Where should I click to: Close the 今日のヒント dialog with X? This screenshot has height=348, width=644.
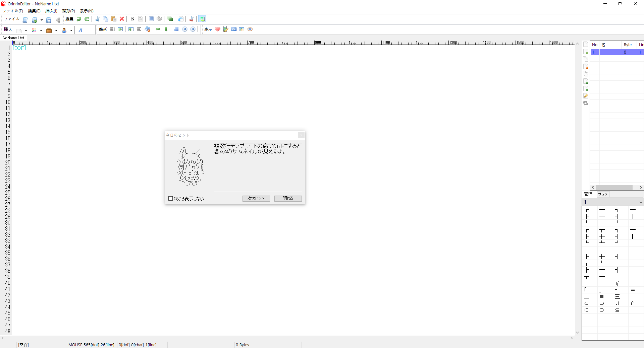tap(301, 135)
